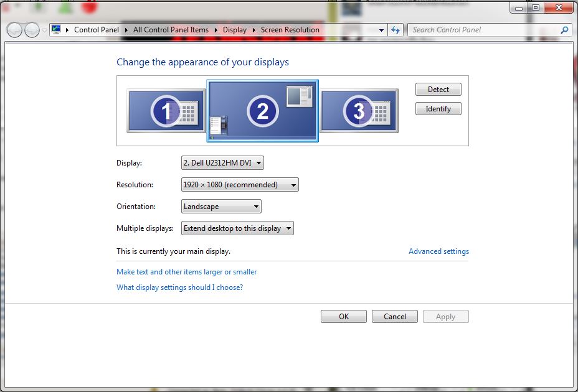578x392 pixels.
Task: Click the Detect button
Action: coord(438,90)
